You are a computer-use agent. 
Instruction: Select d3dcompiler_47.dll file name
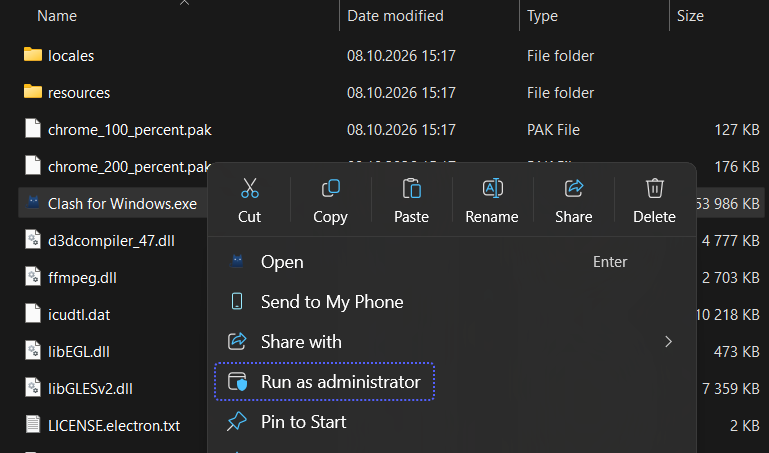pos(111,241)
